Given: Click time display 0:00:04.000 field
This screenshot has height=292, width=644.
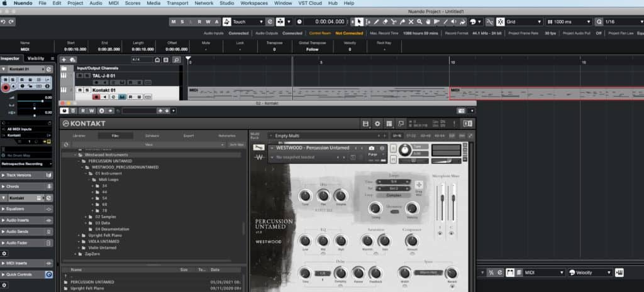Looking at the screenshot, I should [x=330, y=22].
